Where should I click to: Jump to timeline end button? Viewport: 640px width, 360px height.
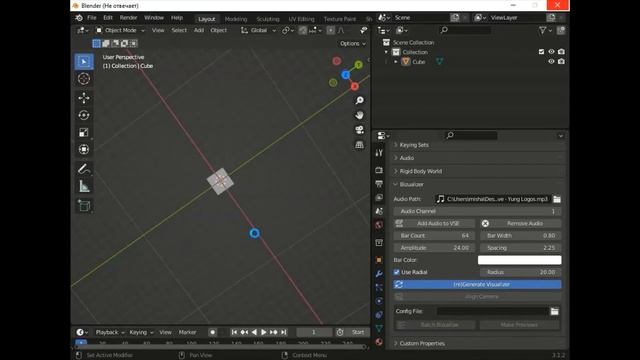(283, 332)
